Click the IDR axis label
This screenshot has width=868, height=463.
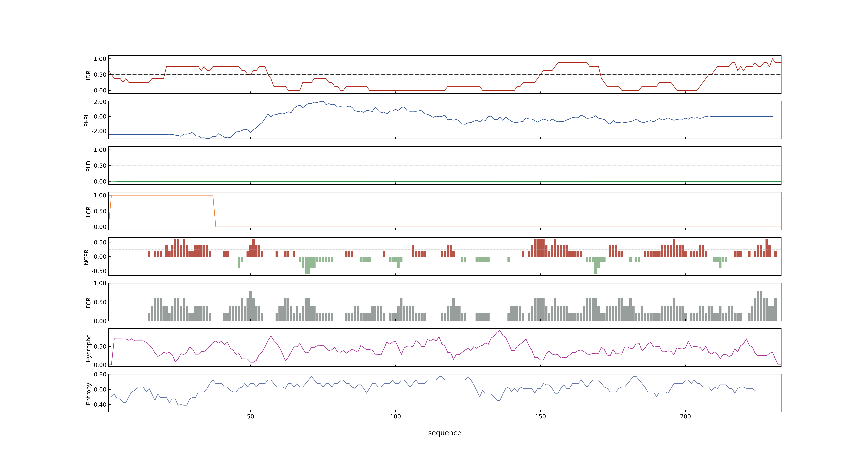88,75
